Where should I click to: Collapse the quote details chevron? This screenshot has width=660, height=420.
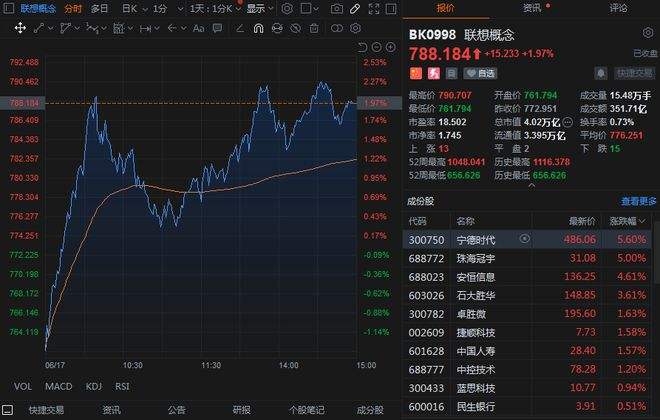click(x=532, y=186)
